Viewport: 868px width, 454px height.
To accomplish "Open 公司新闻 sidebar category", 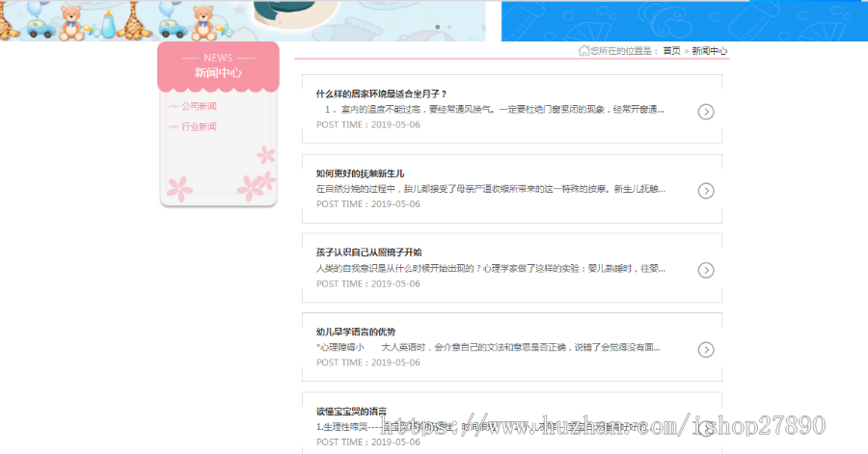I will pyautogui.click(x=199, y=106).
